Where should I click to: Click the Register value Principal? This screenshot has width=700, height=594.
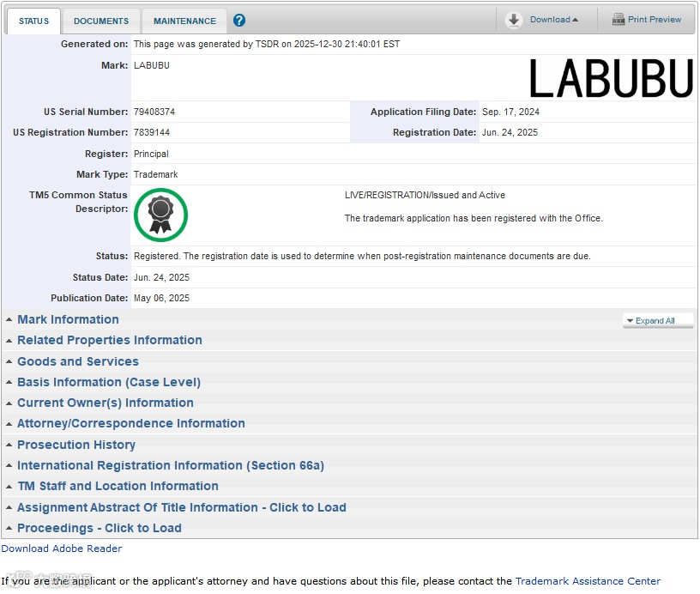(x=151, y=154)
